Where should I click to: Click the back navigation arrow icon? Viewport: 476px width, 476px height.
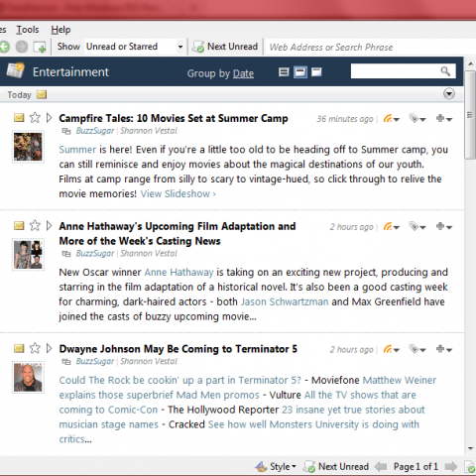pyautogui.click(x=4, y=47)
